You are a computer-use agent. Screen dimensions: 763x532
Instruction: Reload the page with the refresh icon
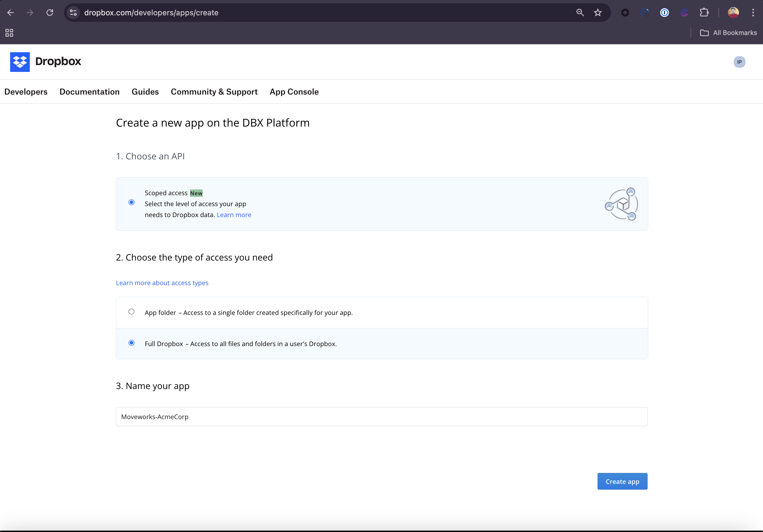(x=50, y=13)
